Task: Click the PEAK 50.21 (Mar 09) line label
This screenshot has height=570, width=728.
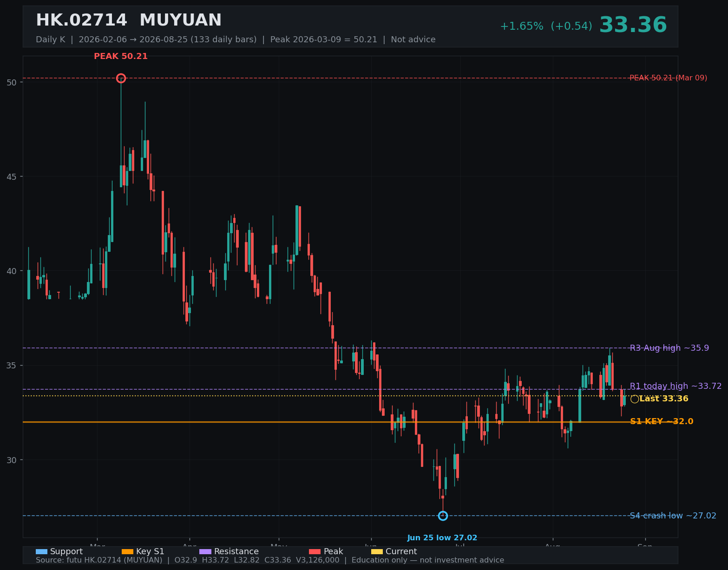Action: tap(668, 78)
